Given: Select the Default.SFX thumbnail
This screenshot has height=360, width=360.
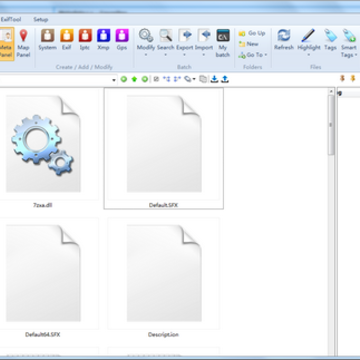Looking at the screenshot, I should click(164, 144).
